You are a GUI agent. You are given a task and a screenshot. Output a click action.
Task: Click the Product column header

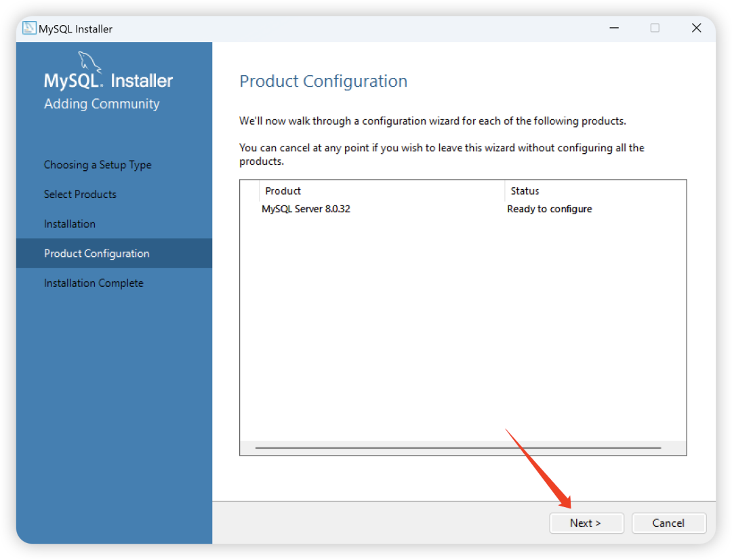pos(382,191)
